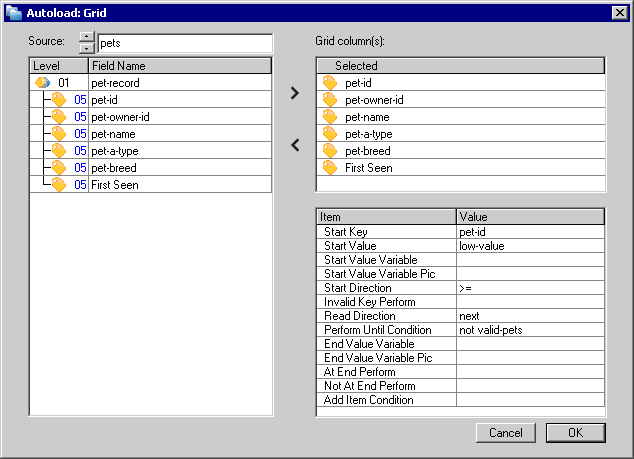Image resolution: width=634 pixels, height=459 pixels.
Task: Select pet-name in the Field Name column
Action: [x=180, y=134]
